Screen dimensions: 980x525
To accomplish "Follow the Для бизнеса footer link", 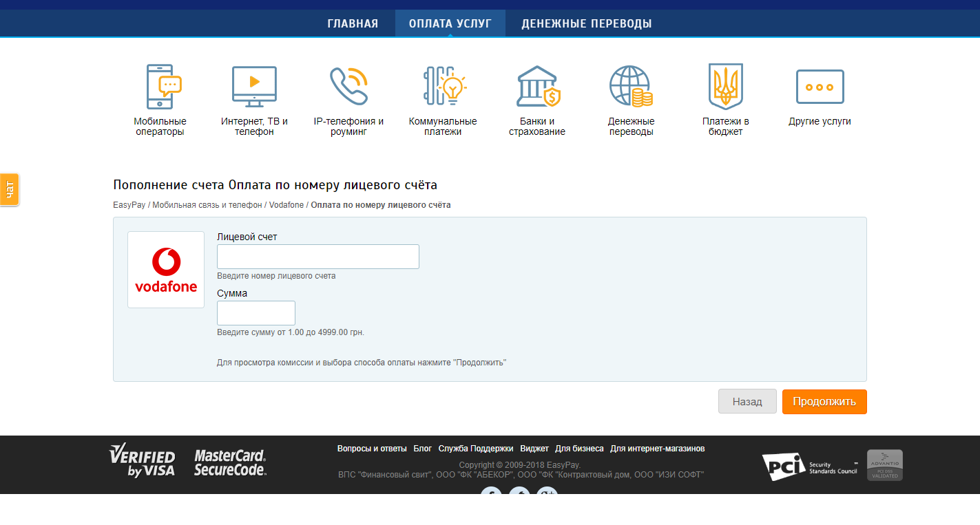I will (579, 449).
